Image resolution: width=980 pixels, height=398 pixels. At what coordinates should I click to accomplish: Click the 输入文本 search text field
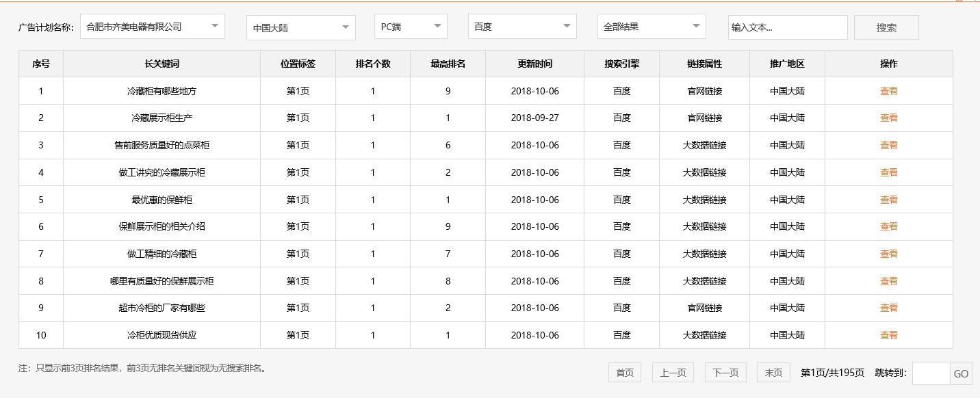[x=788, y=27]
